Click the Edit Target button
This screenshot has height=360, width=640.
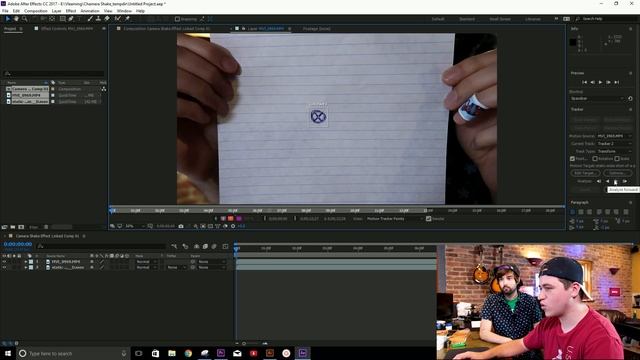tap(584, 173)
